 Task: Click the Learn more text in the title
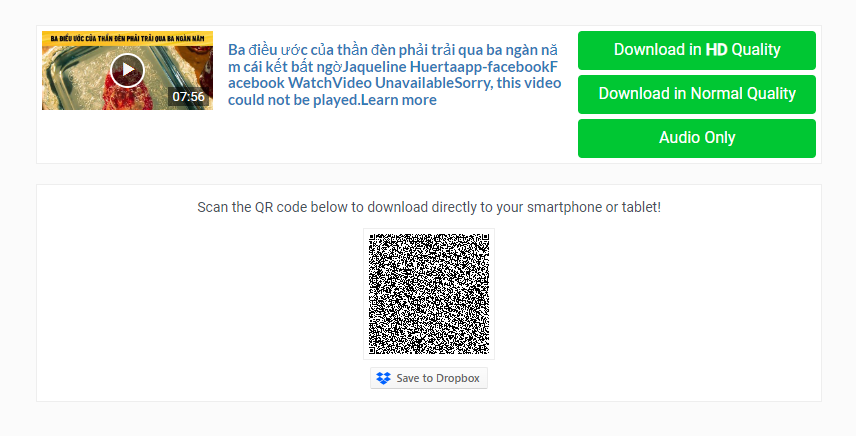399,100
